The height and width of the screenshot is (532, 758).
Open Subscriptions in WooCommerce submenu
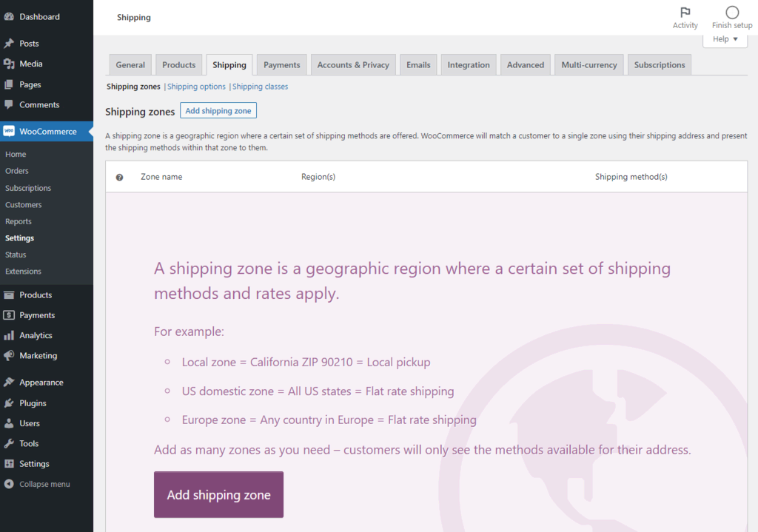pos(28,188)
